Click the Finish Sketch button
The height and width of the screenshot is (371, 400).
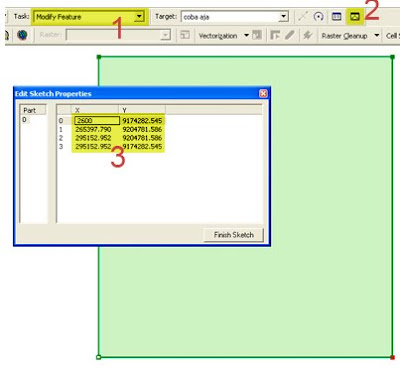click(x=234, y=235)
